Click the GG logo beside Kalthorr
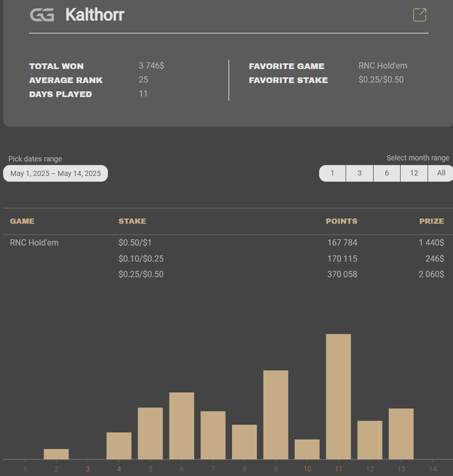The image size is (453, 476). click(42, 15)
